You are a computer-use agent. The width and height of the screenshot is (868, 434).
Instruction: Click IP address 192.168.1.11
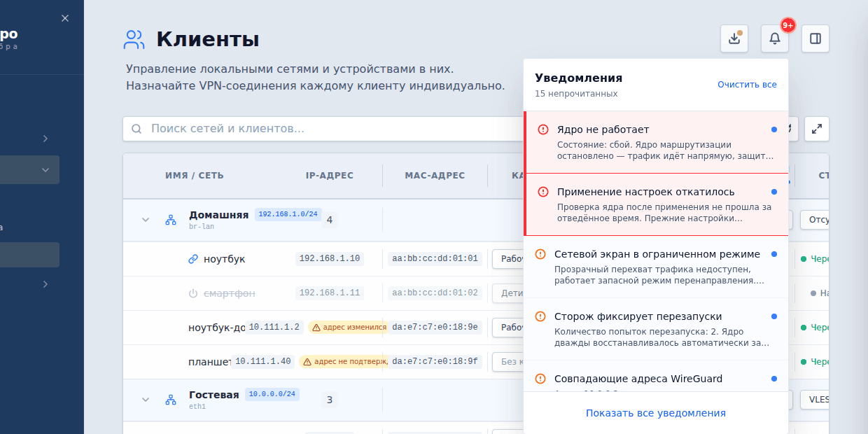(x=330, y=293)
